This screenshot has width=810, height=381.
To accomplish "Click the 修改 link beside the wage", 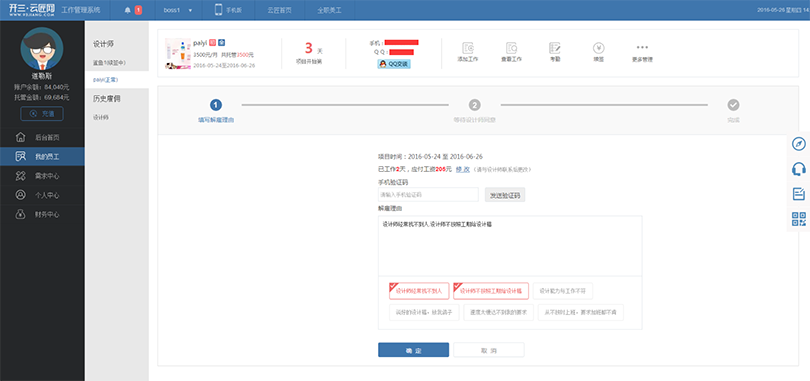I will [x=462, y=169].
